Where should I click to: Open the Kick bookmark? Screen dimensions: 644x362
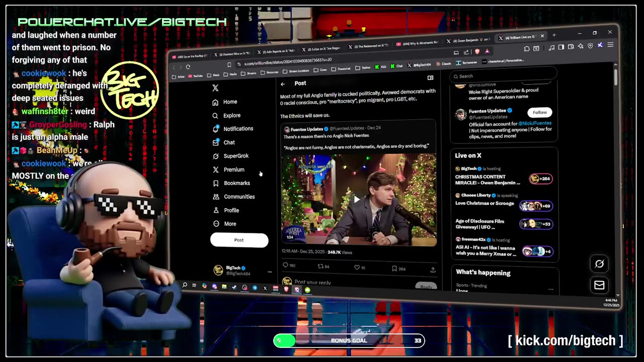(380, 66)
